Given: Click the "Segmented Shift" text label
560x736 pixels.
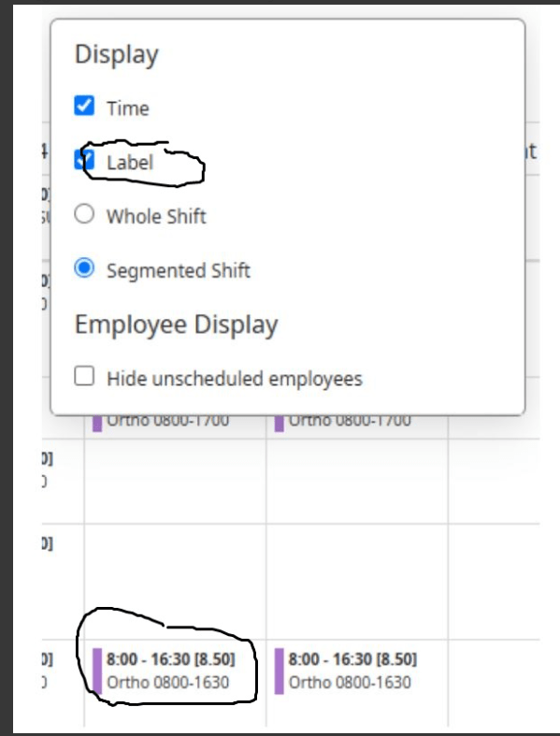Looking at the screenshot, I should click(x=179, y=271).
